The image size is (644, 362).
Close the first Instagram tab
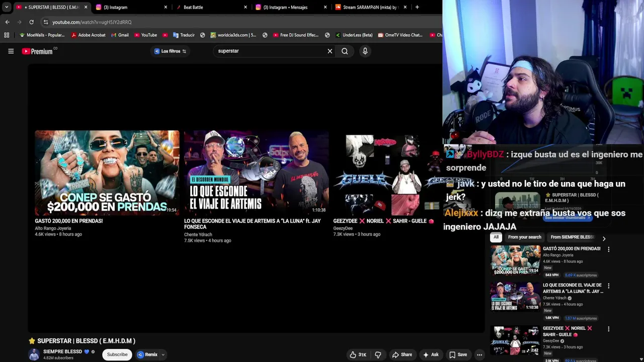click(x=166, y=7)
